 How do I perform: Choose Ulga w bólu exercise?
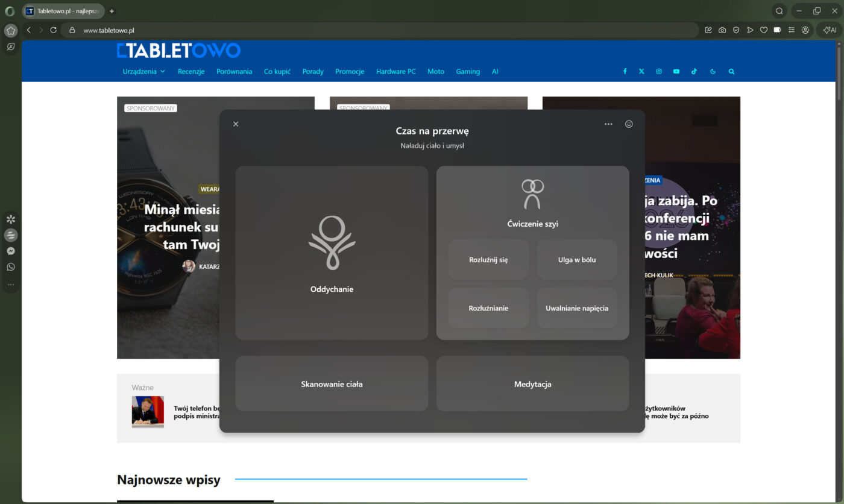577,260
